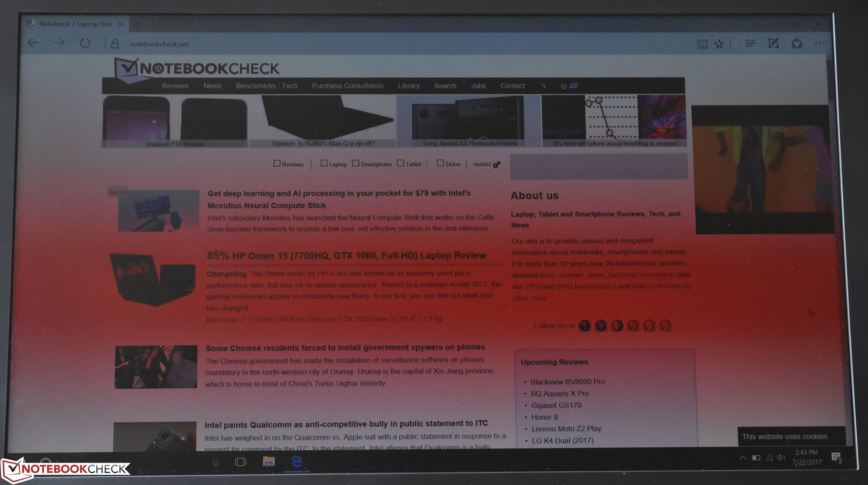Open Purchase Consultation menu
This screenshot has width=868, height=485.
click(x=348, y=86)
